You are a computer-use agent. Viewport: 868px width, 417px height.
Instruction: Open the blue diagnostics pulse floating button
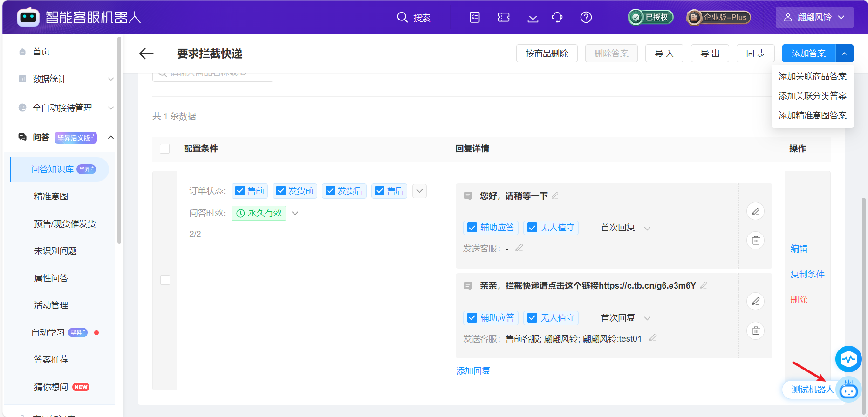(848, 359)
